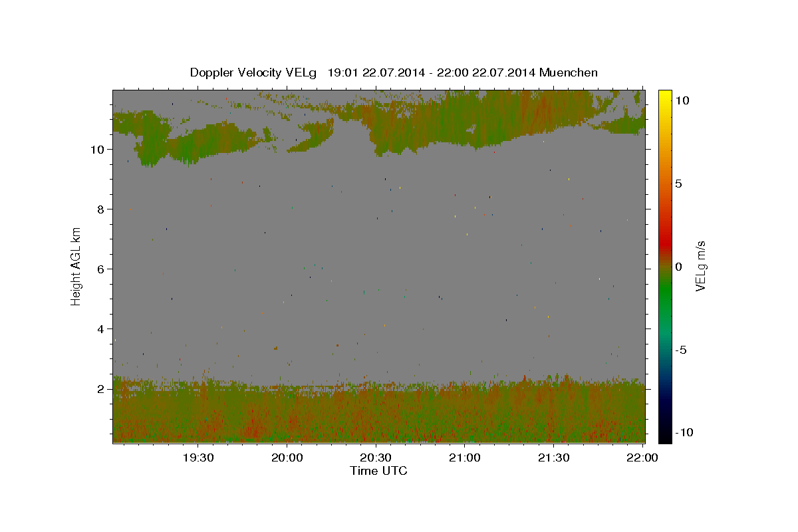Click the height tick label 4
The height and width of the screenshot is (532, 798).
pos(101,329)
